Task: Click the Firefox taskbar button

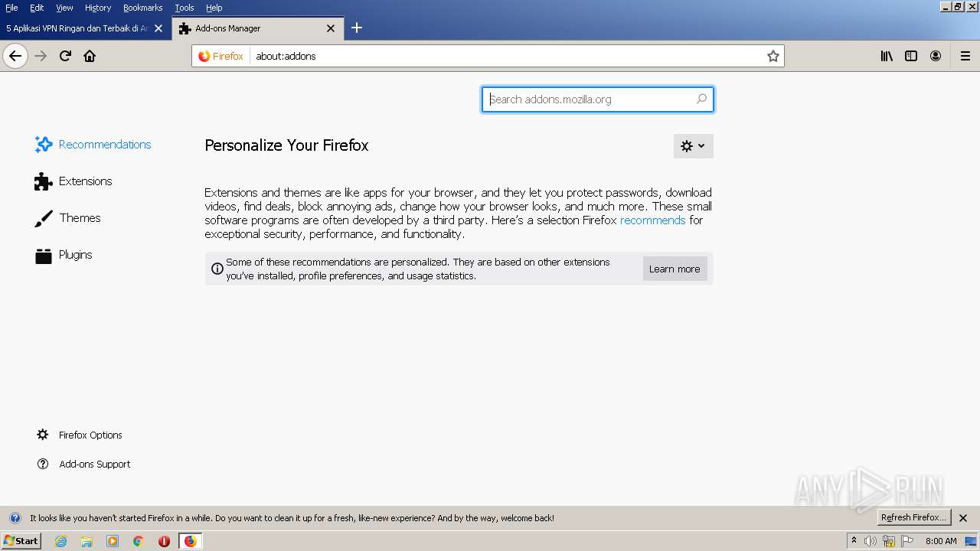Action: pyautogui.click(x=190, y=541)
